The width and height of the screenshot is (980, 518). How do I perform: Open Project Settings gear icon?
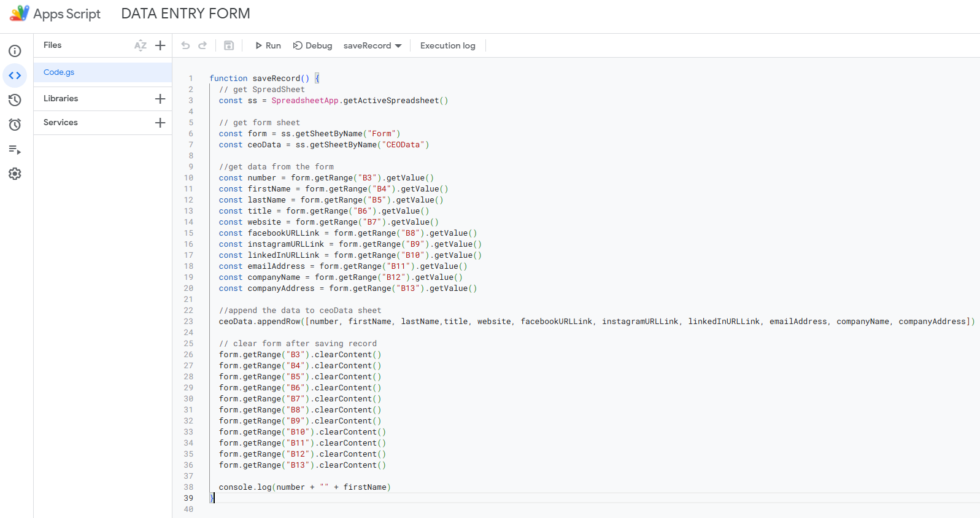pos(15,174)
